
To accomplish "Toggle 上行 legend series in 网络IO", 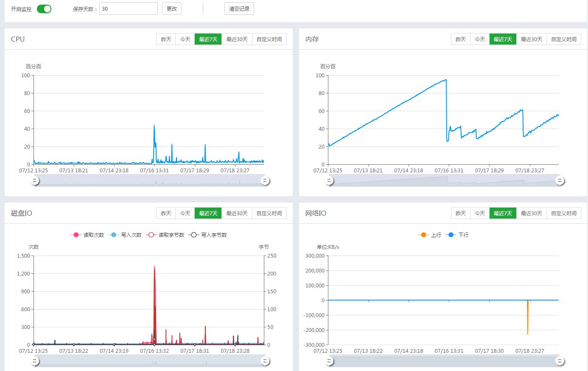I will [429, 235].
